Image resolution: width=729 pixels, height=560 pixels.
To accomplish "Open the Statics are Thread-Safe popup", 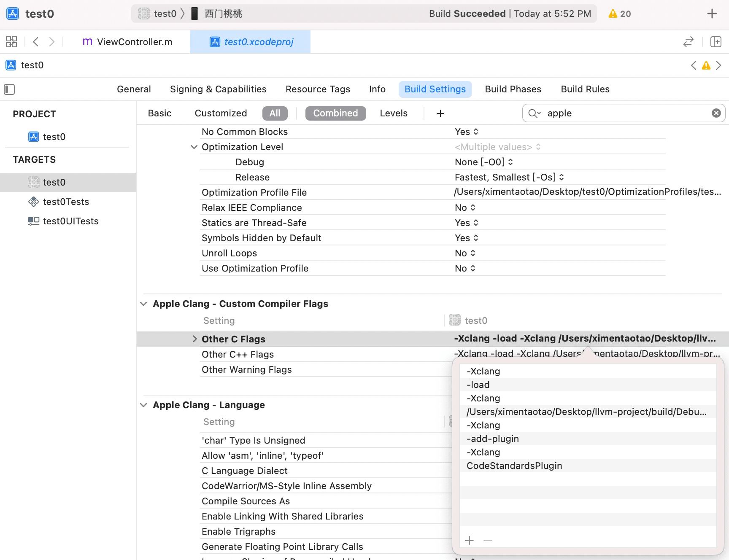I will coord(467,223).
